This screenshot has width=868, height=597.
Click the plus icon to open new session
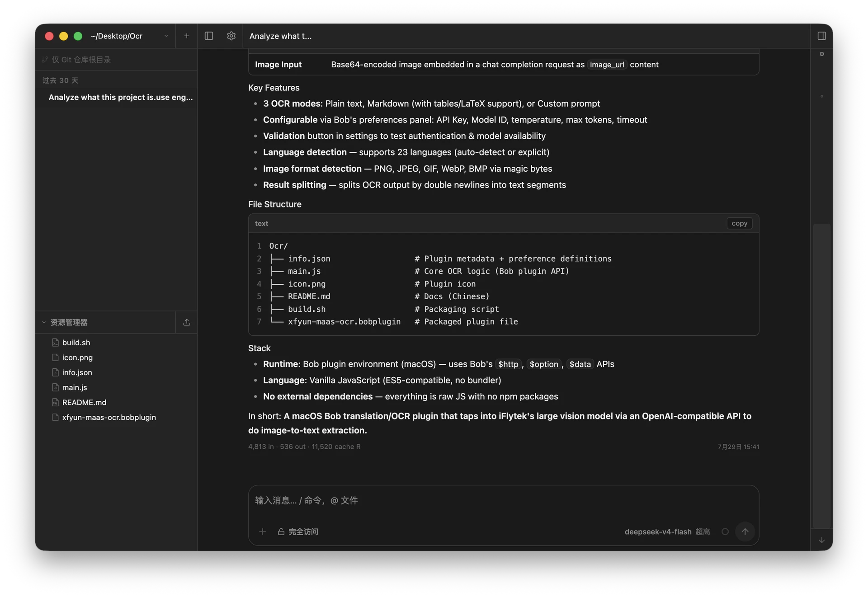[186, 36]
